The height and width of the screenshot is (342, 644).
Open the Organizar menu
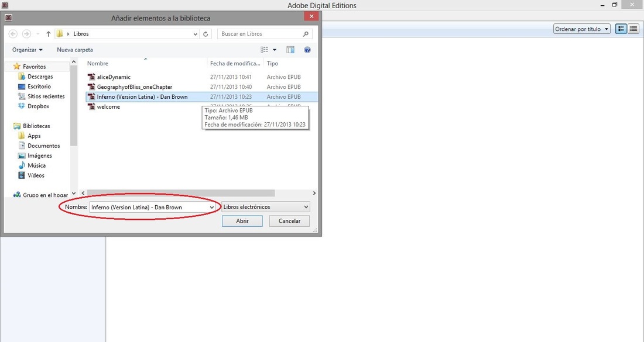click(x=27, y=50)
